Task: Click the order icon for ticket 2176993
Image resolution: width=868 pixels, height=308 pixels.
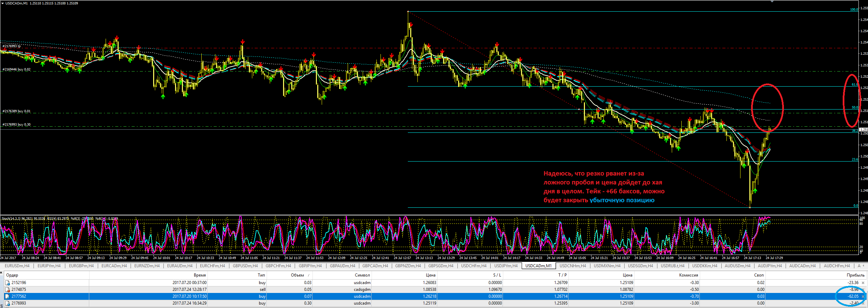Action: pos(8,303)
